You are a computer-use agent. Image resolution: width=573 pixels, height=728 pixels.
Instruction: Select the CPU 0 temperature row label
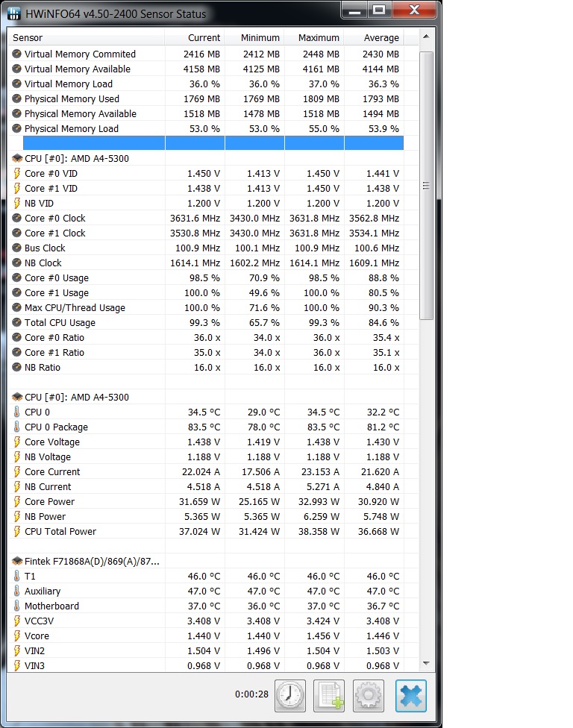coord(37,412)
